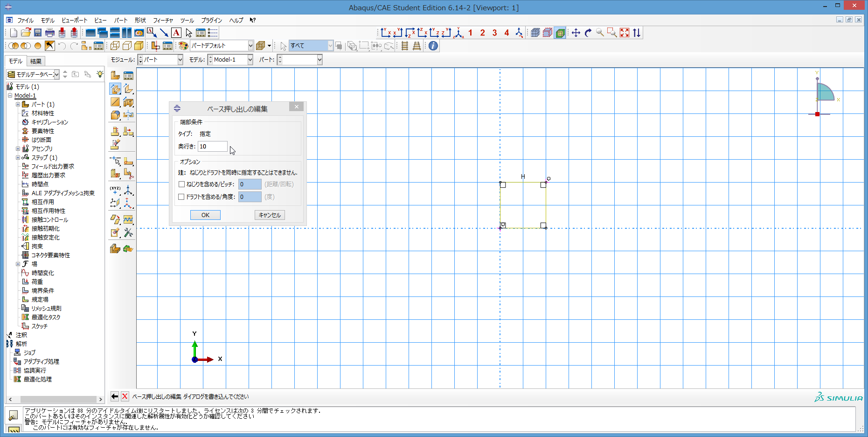The height and width of the screenshot is (437, 868).
Task: Save the model with floppy icon
Action: [38, 33]
